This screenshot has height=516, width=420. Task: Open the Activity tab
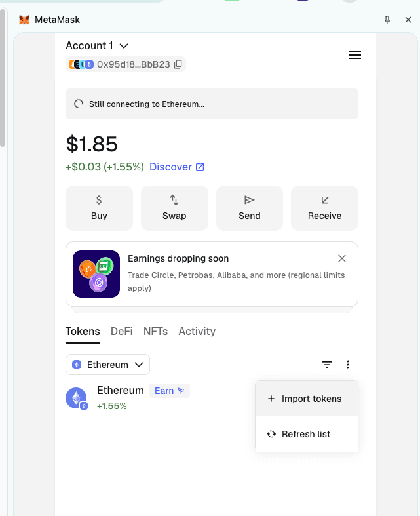point(197,331)
